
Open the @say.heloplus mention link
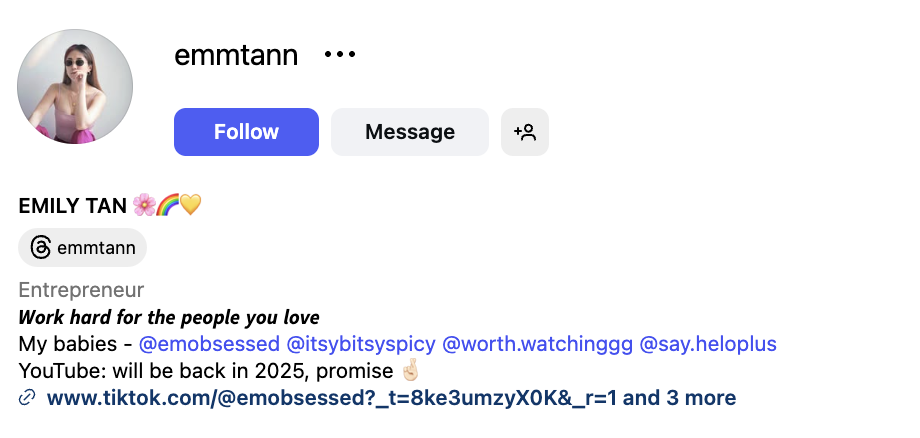point(708,344)
